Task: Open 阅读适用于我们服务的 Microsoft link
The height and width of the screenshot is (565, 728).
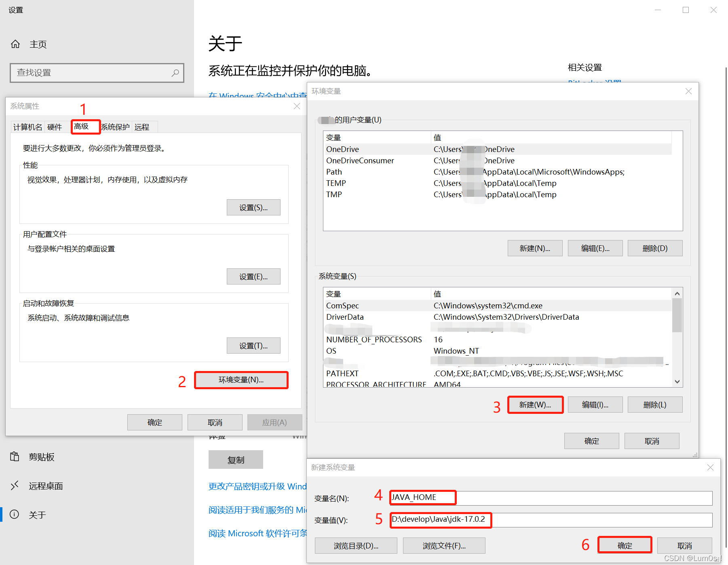Action: coord(257,510)
